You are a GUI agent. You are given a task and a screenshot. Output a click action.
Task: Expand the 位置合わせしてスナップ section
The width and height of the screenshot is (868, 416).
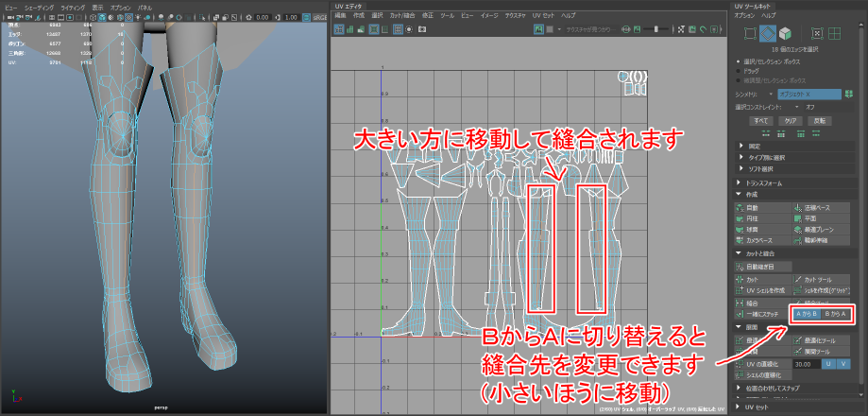(x=795, y=388)
